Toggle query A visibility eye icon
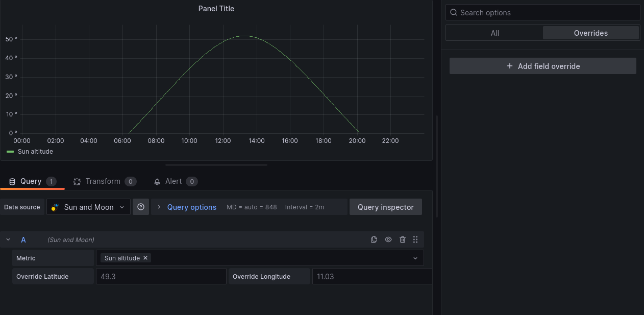This screenshot has height=315, width=644. click(388, 239)
